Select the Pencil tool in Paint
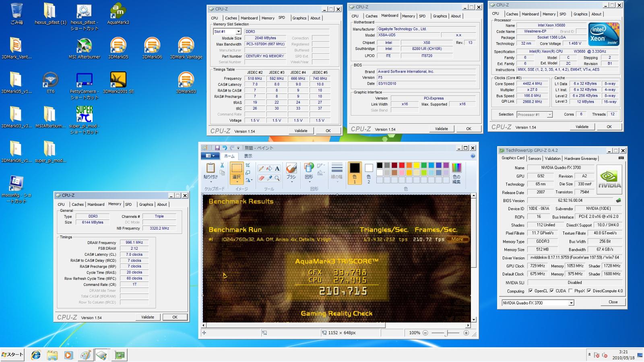Viewport: 644px width, 362px height. click(261, 168)
